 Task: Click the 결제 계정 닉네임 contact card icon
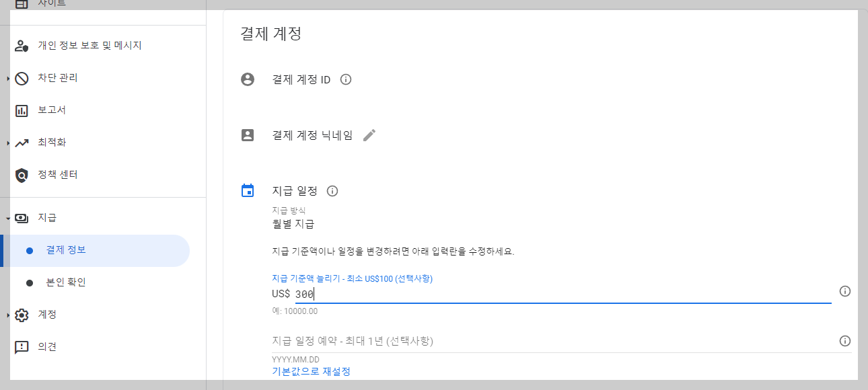tap(248, 135)
